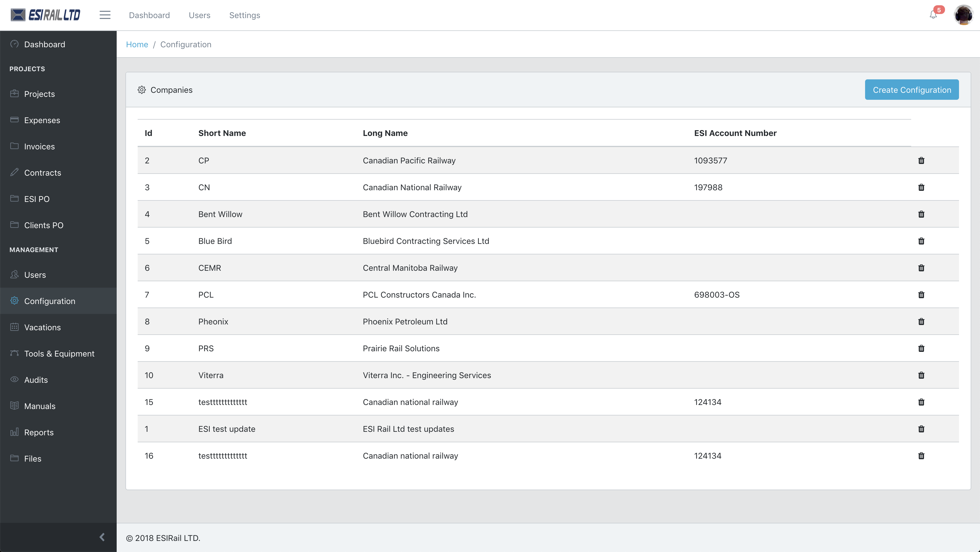
Task: Toggle sidebar with hamburger icon
Action: [x=105, y=15]
